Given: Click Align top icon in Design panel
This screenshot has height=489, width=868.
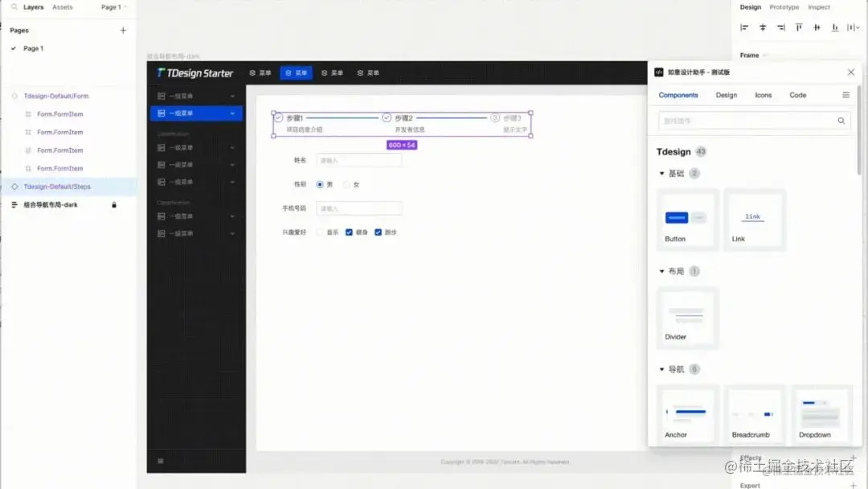Looking at the screenshot, I should pos(799,27).
